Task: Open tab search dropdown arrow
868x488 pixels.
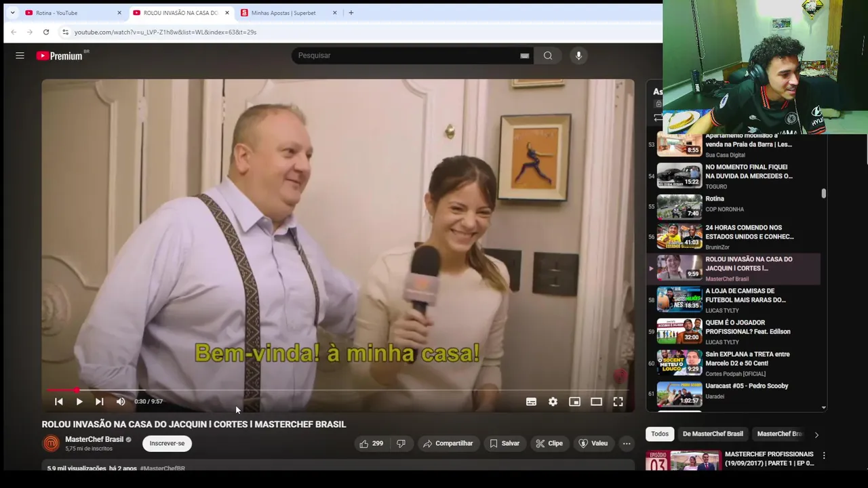Action: 12,13
